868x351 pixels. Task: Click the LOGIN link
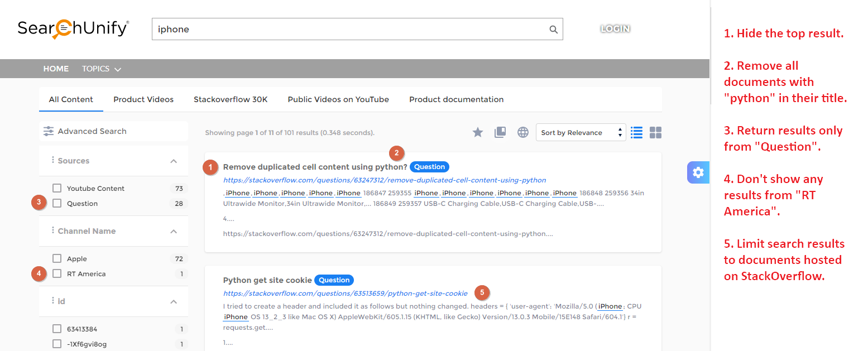615,28
